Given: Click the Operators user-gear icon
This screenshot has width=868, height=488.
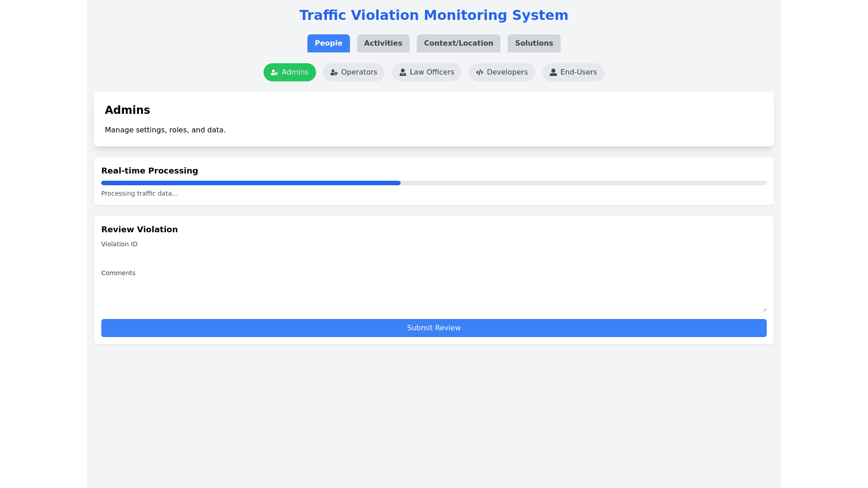Looking at the screenshot, I should (x=334, y=72).
